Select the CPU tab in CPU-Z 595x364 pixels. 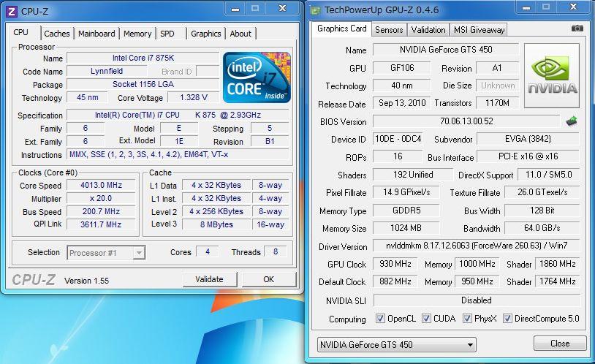tap(21, 33)
